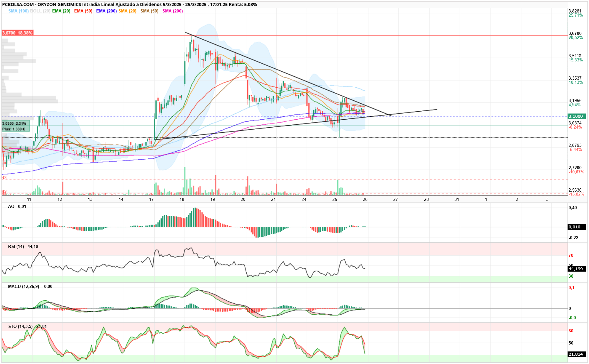Click the blue EMA (200) legend label
The width and height of the screenshot is (589, 364).
pos(106,11)
